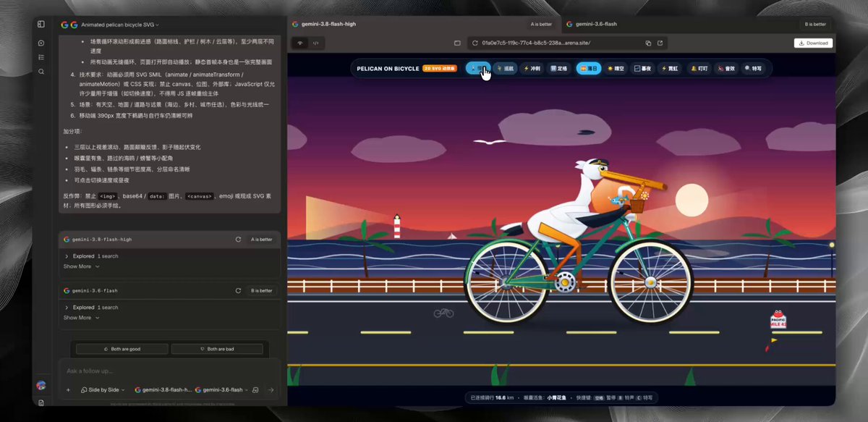Viewport: 868px width, 422px height.
Task: Click the B is better button in the gemini-3.6-flash tab
Action: coord(814,24)
